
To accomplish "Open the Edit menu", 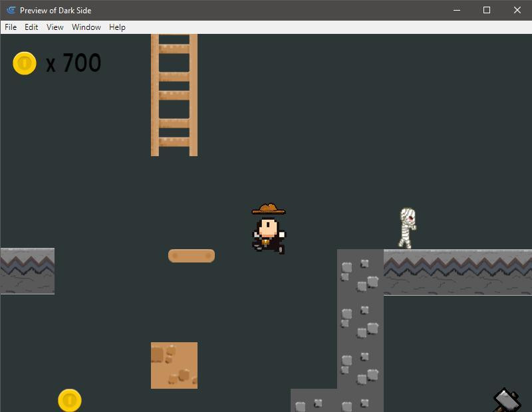I will [x=31, y=27].
